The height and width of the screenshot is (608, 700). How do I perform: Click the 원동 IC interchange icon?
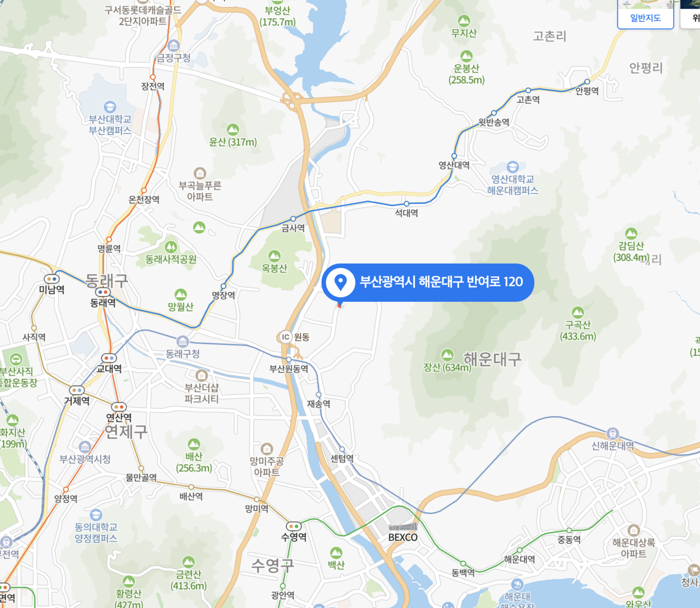(285, 337)
